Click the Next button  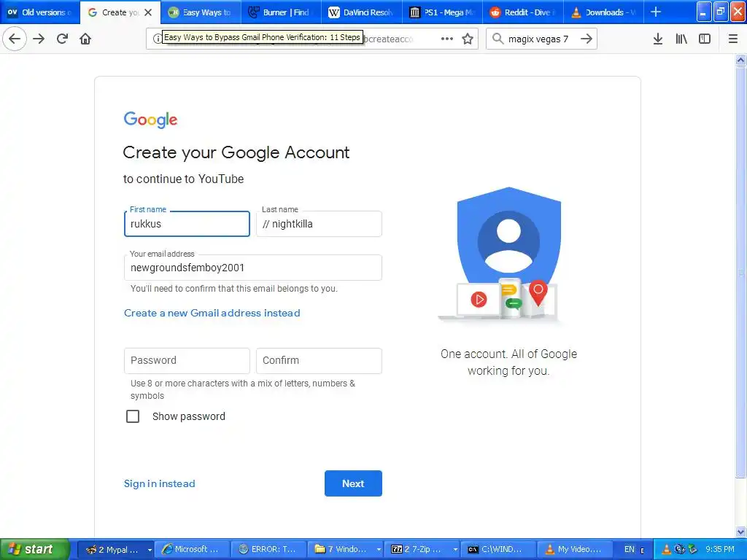pyautogui.click(x=353, y=483)
